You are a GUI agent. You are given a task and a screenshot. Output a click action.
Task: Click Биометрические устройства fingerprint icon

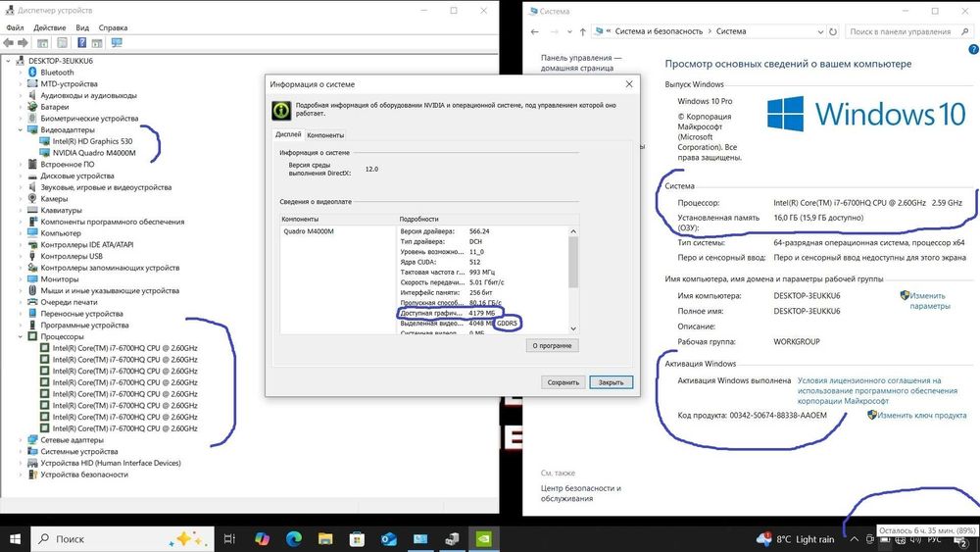click(x=32, y=119)
